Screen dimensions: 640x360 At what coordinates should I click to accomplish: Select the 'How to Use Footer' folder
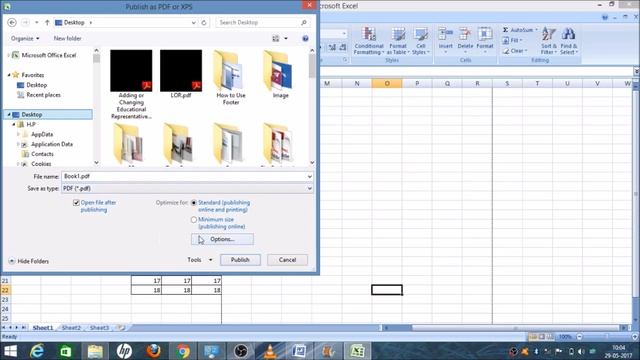coord(231,78)
